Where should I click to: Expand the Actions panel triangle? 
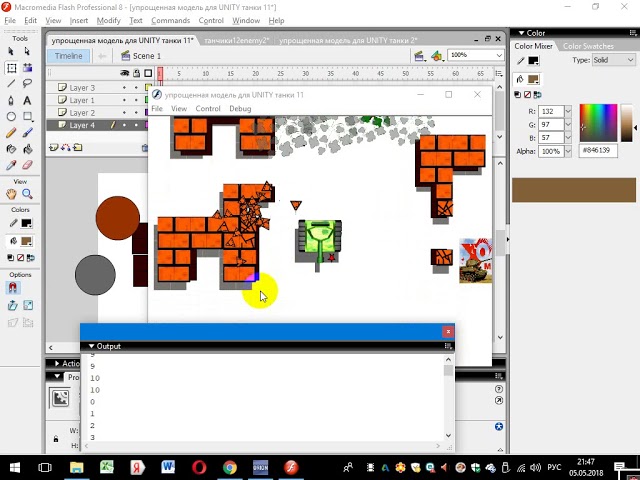57,363
